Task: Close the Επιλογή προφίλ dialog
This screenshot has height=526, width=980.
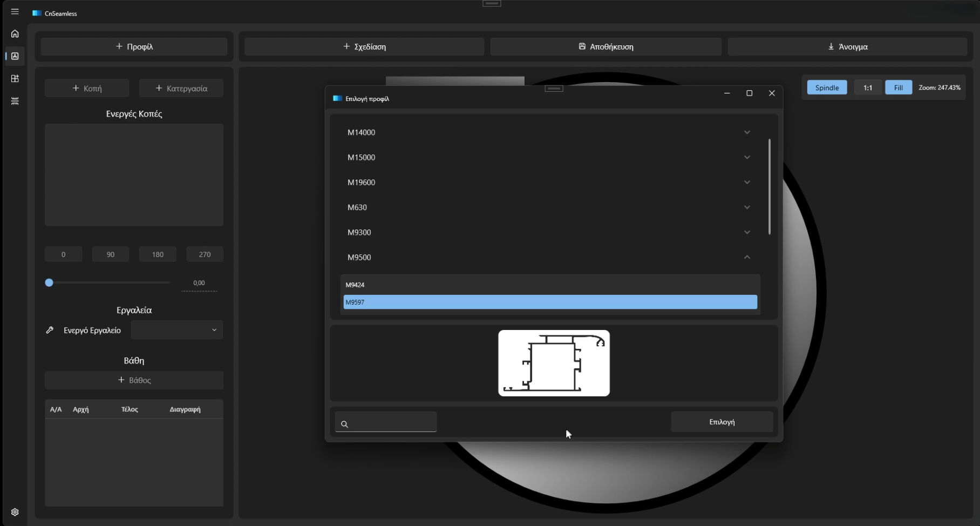Action: 772,93
